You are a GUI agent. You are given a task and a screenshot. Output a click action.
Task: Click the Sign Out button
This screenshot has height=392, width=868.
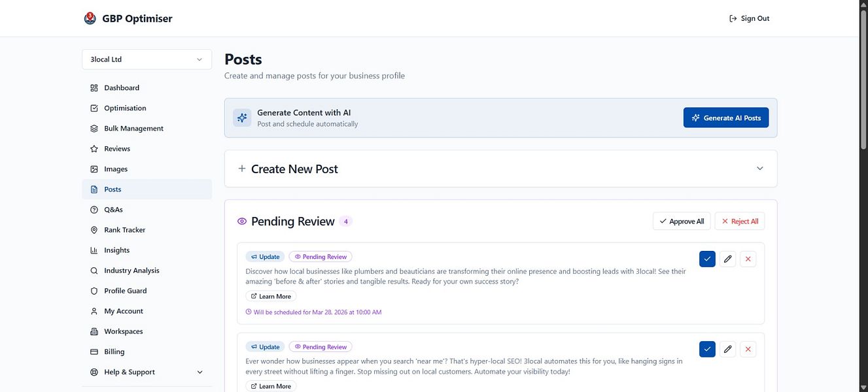pyautogui.click(x=749, y=18)
